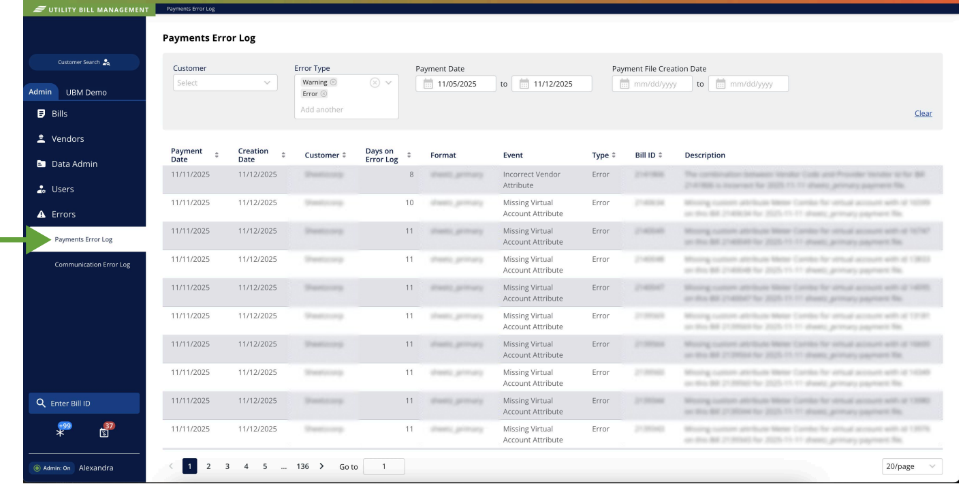Go to page 4
The image size is (980, 484).
pyautogui.click(x=246, y=466)
